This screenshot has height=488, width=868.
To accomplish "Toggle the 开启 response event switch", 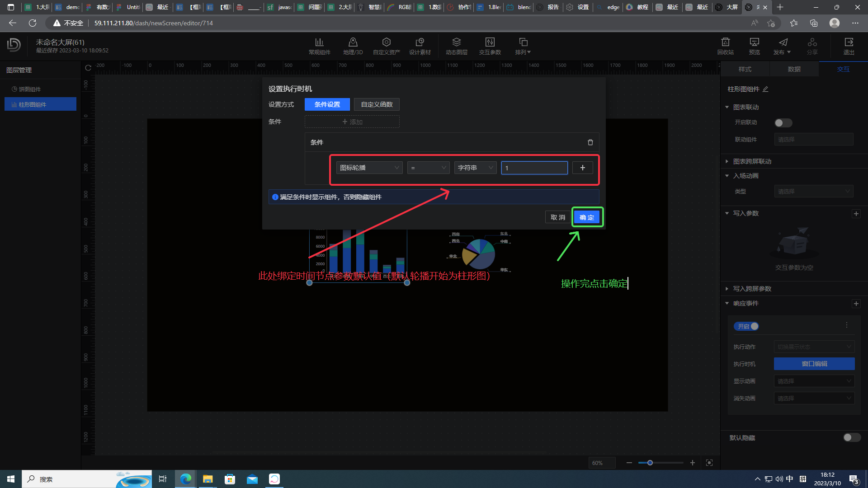I will 747,326.
